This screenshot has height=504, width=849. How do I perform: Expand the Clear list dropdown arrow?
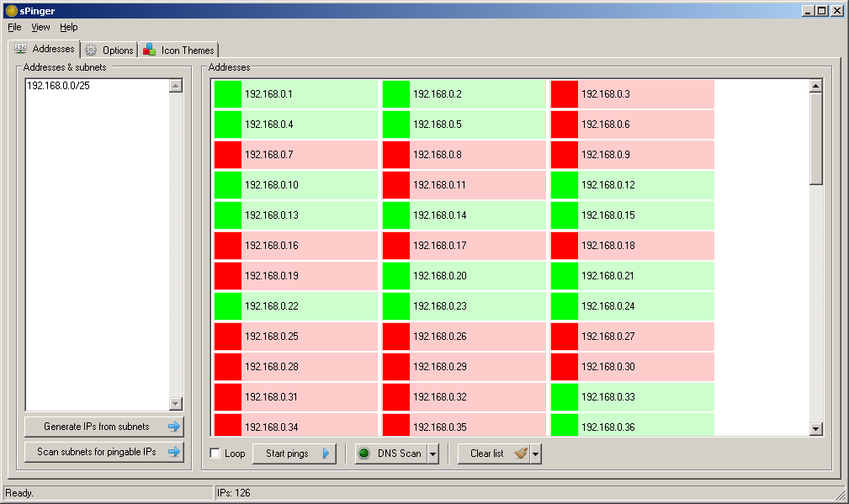535,454
